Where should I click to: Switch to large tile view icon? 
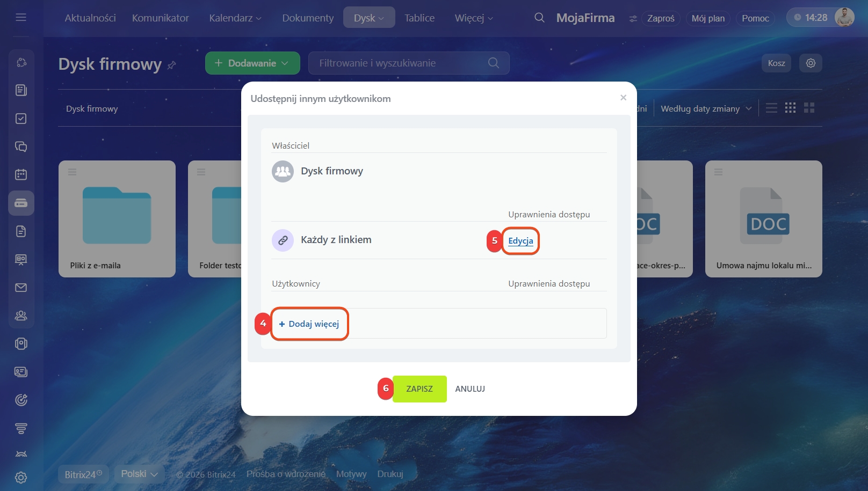point(809,108)
